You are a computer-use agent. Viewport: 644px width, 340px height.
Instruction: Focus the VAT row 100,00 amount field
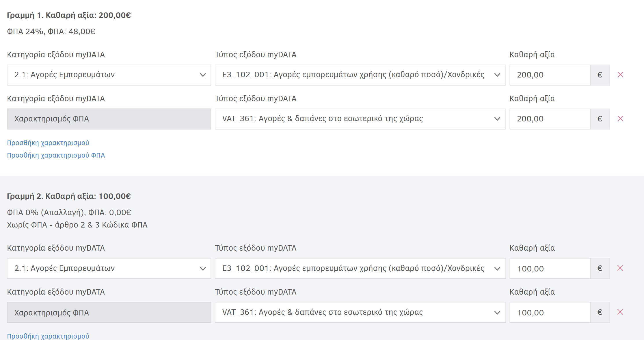click(x=550, y=312)
